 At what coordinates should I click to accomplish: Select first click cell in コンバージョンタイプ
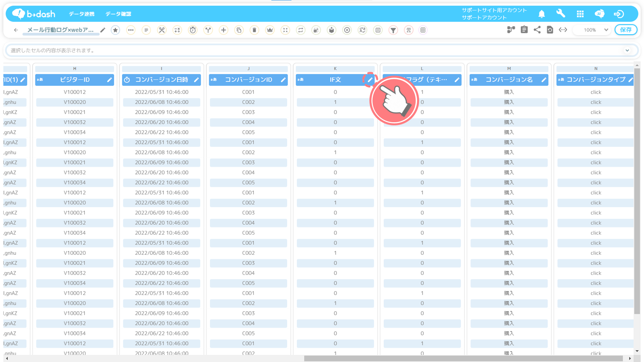[x=596, y=92]
